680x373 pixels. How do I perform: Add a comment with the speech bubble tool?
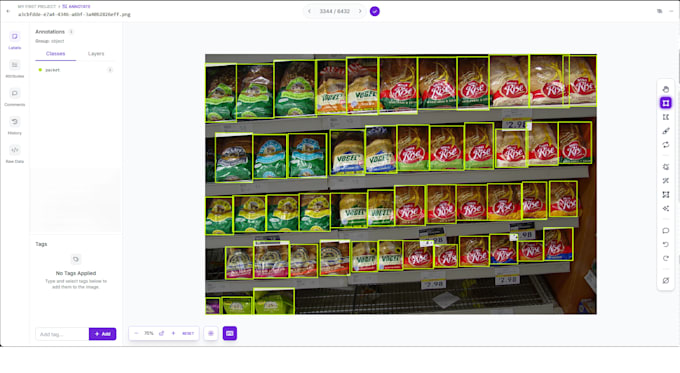666,231
